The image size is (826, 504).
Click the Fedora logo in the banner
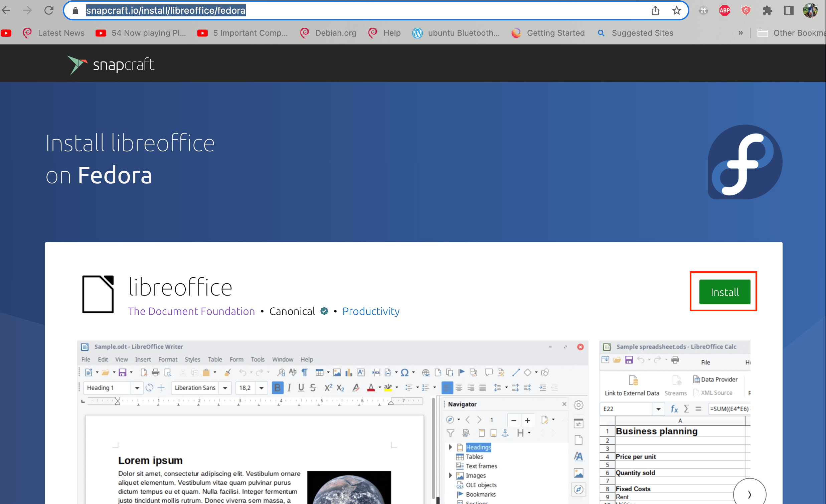[745, 162]
